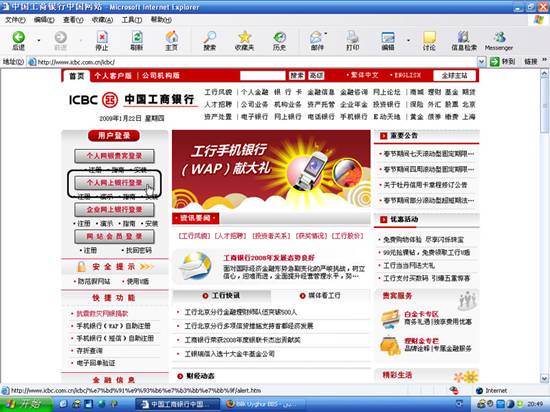
Task: Open the Search (搜索) toolbar icon
Action: click(x=209, y=37)
